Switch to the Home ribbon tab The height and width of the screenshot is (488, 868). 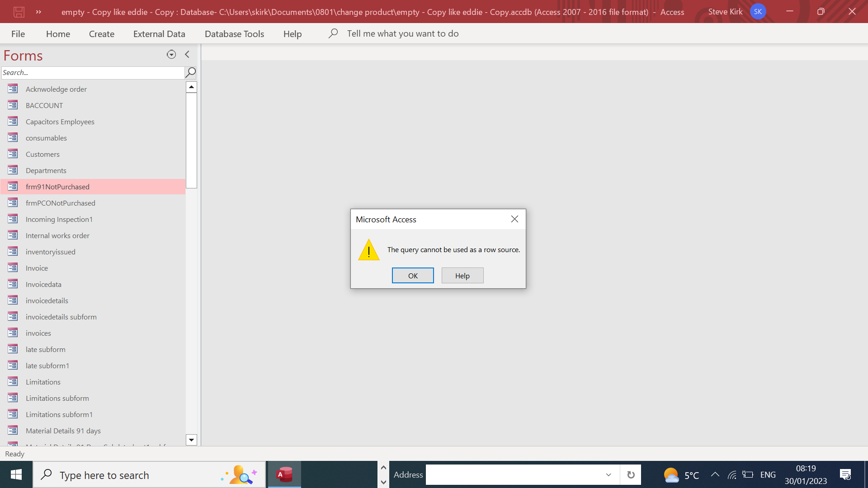pyautogui.click(x=58, y=34)
